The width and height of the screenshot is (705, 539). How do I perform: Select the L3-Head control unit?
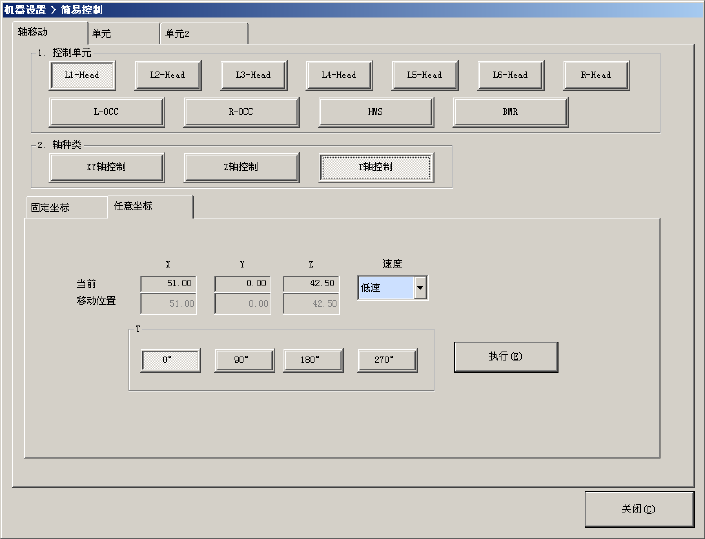[x=254, y=76]
